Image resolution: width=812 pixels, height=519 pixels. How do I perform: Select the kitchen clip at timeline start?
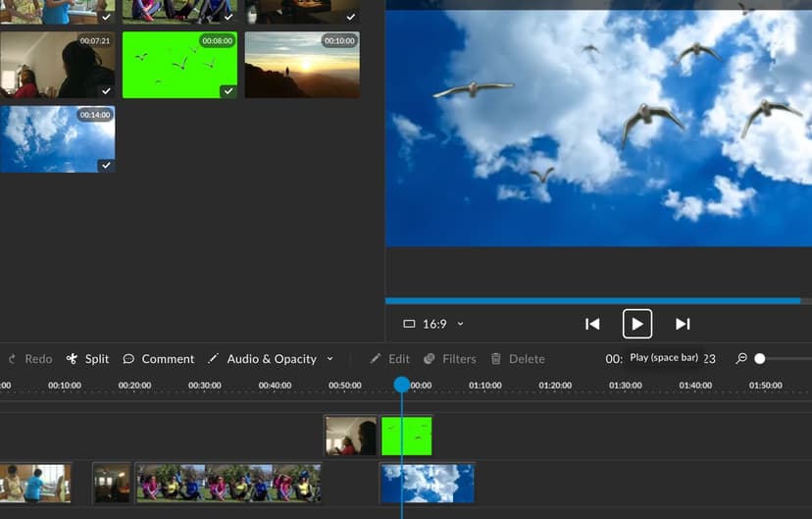(x=35, y=484)
